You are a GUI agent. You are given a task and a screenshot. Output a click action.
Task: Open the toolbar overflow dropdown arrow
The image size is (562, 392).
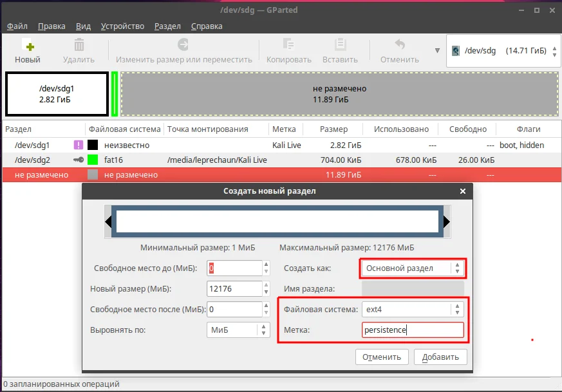click(x=437, y=50)
